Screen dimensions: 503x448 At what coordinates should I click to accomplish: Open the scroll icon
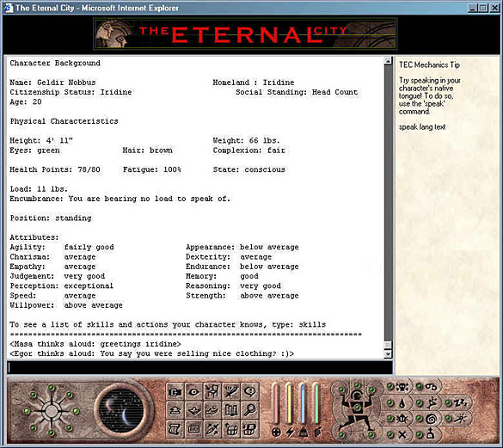click(x=175, y=429)
